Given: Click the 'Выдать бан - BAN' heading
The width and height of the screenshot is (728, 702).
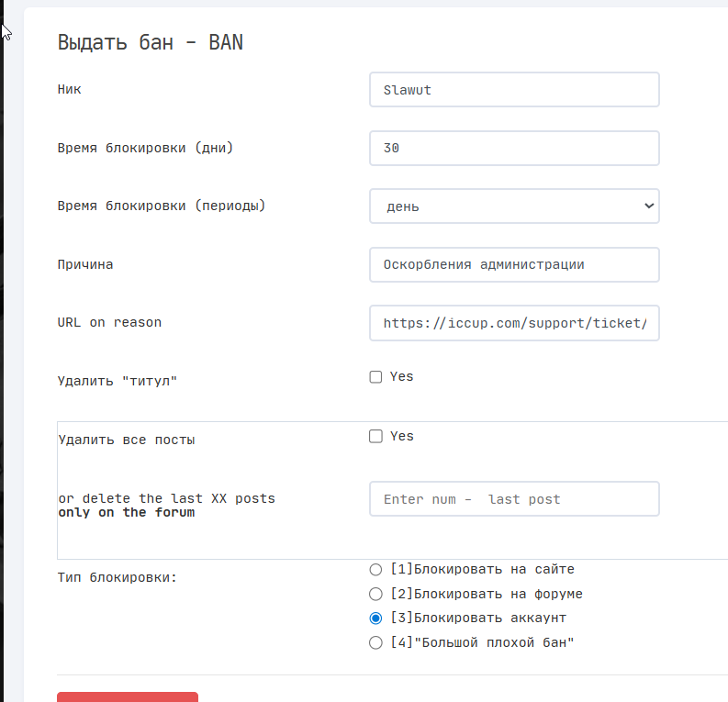Looking at the screenshot, I should coord(151,42).
